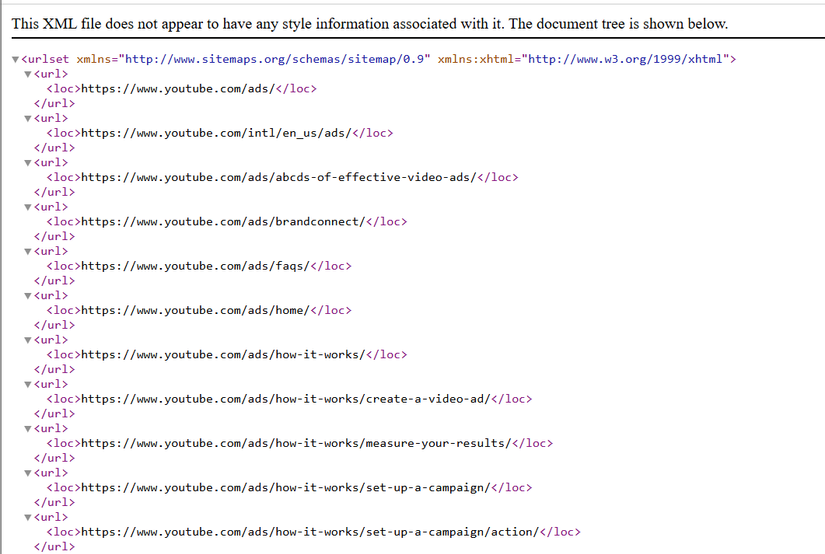Image resolution: width=825 pixels, height=554 pixels.
Task: Click the 'This XML file does not appear' notice
Action: pyautogui.click(x=370, y=24)
